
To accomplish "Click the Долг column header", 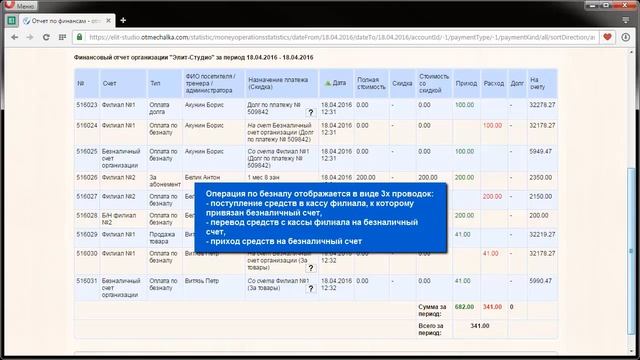I will coord(517,83).
